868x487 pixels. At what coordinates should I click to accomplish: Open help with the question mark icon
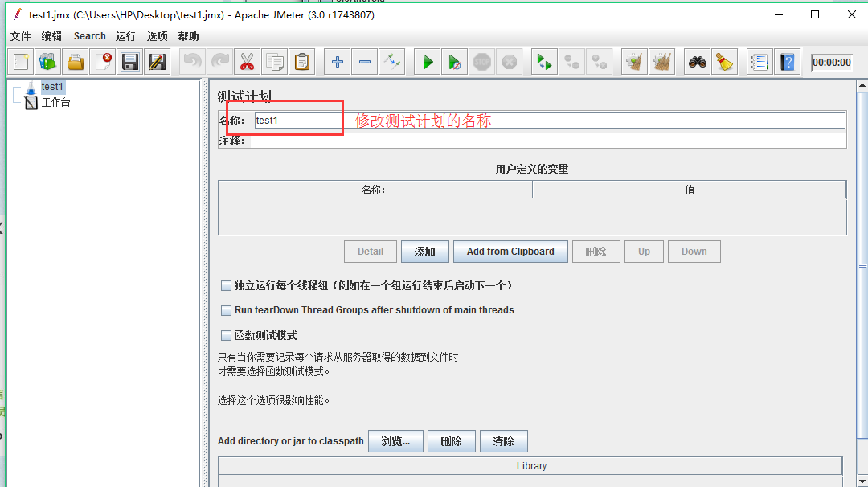coord(787,61)
